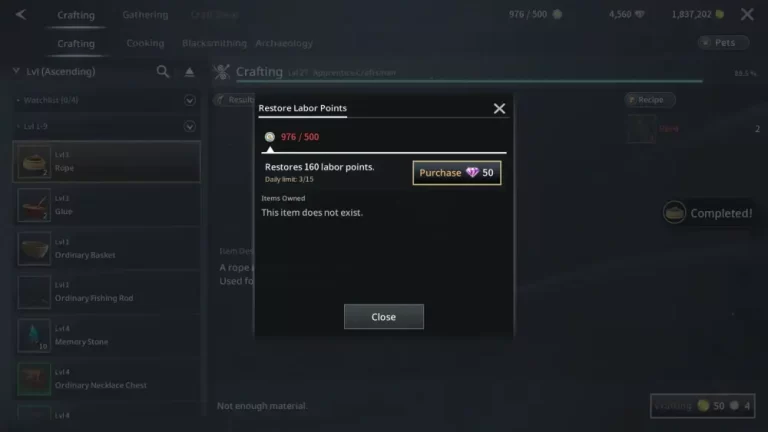This screenshot has height=432, width=768.
Task: Click the Close button in dialog
Action: [384, 317]
